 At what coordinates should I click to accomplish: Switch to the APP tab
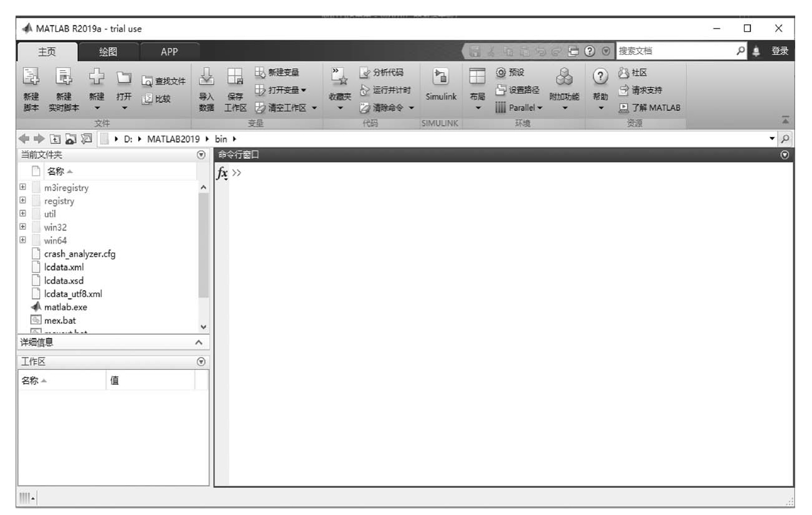click(x=169, y=52)
